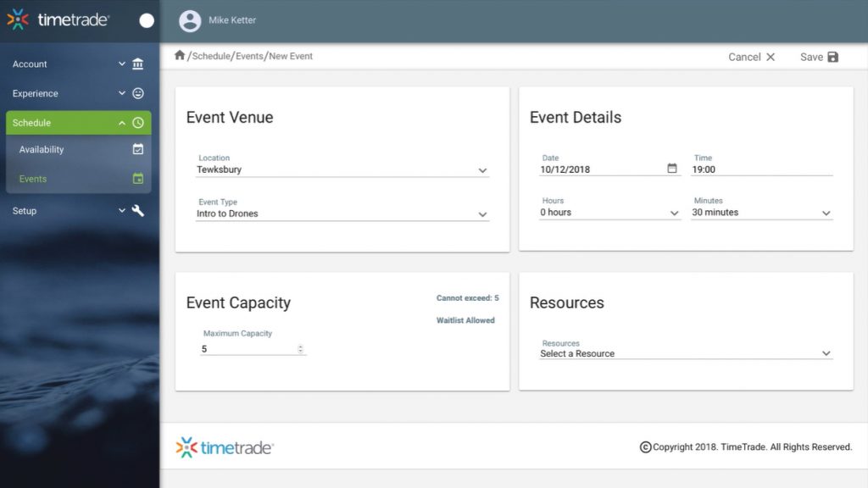Click the Cancel button
868x488 pixels.
pyautogui.click(x=751, y=57)
